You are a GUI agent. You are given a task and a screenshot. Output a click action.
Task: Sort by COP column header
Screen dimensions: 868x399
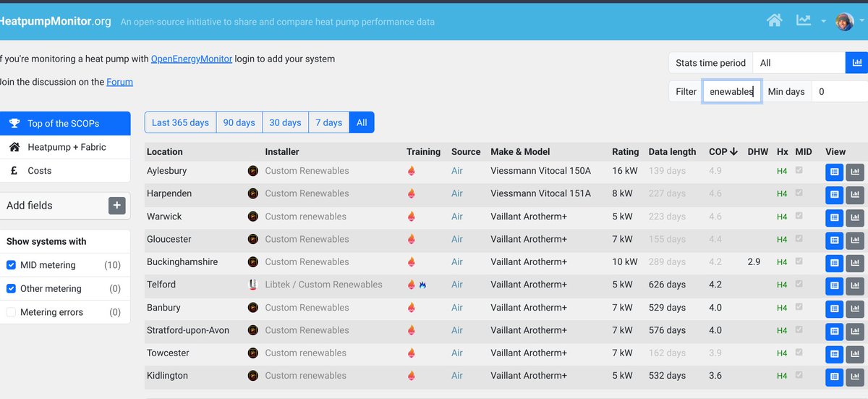coord(723,152)
